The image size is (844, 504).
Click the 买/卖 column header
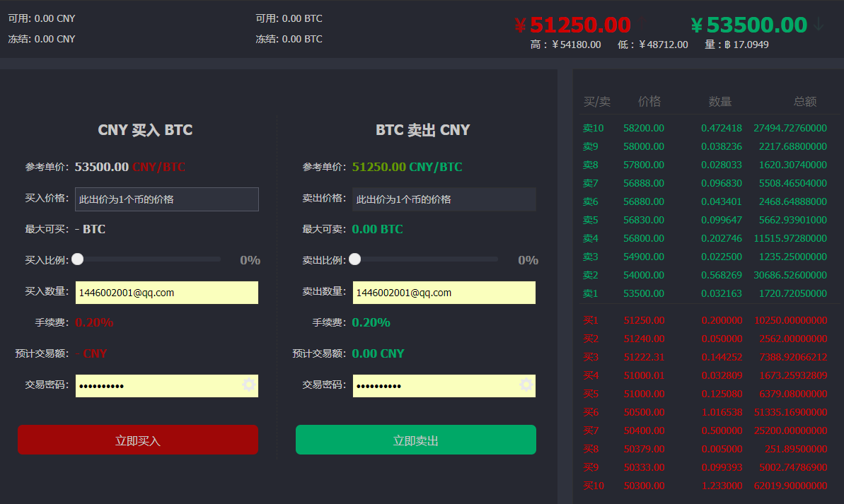pos(597,101)
